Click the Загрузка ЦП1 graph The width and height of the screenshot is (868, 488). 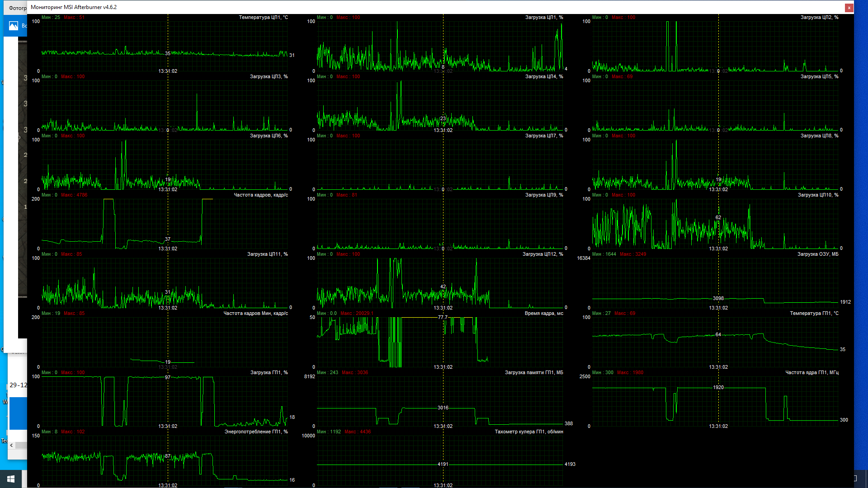tap(441, 45)
